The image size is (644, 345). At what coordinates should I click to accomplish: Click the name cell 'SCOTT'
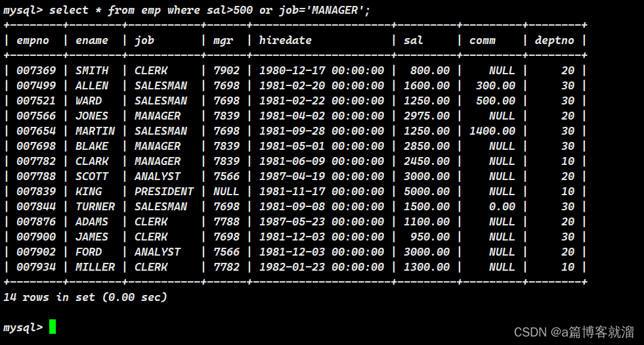coord(92,176)
